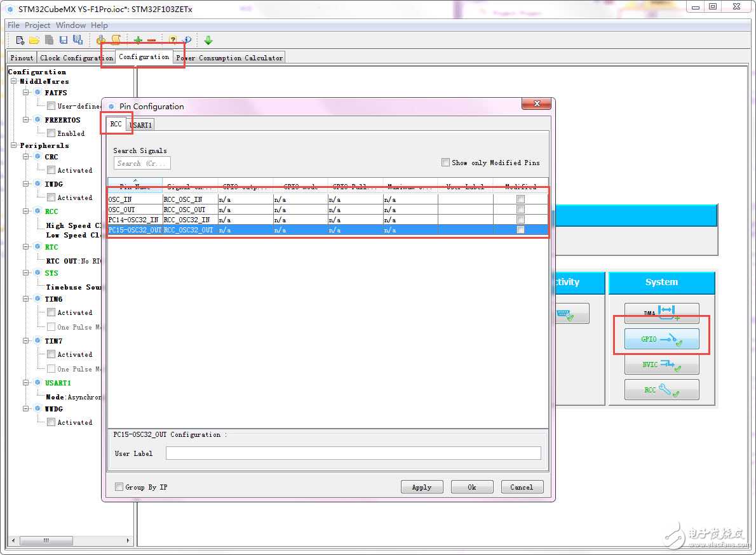Check the WWDG Activated checkbox
Image resolution: width=756 pixels, height=555 pixels.
[x=51, y=422]
